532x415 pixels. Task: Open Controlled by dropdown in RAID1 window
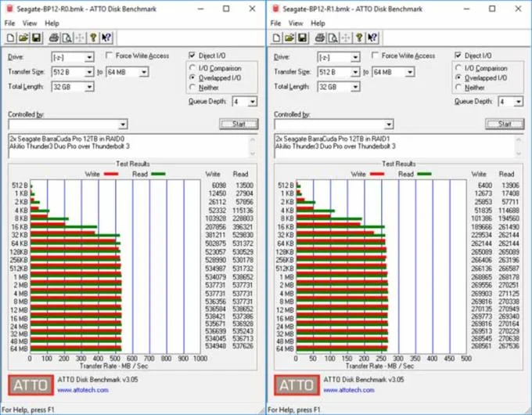click(334, 125)
